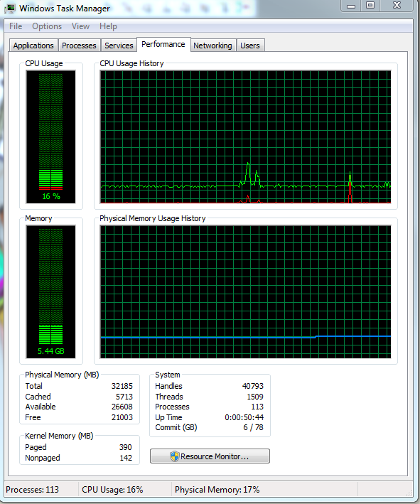This screenshot has height=504, width=420.
Task: Click the Total physical memory value 32185
Action: (122, 386)
